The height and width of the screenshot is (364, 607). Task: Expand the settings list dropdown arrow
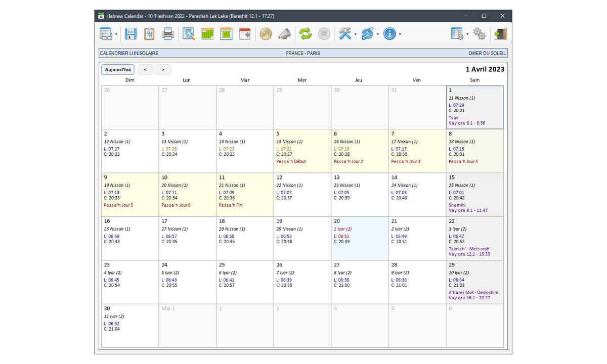click(467, 34)
